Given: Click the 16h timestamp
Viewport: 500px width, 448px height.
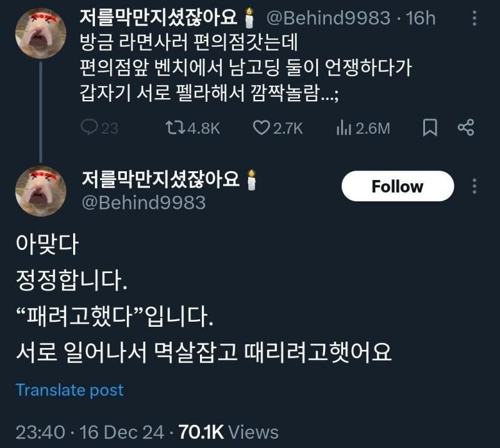Looking at the screenshot, I should (x=421, y=17).
